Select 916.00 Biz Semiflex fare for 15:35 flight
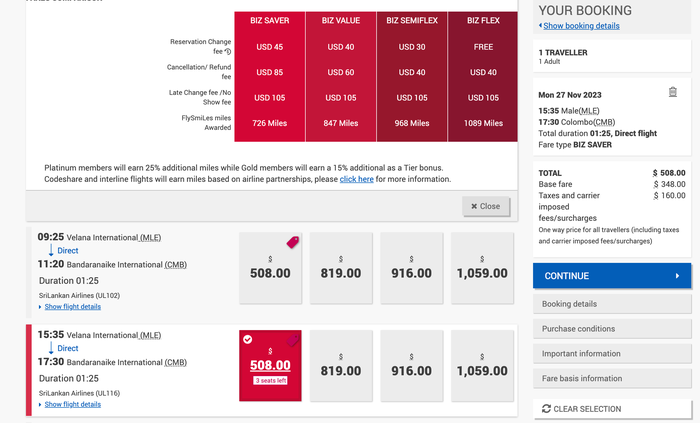700x423 pixels. point(412,365)
